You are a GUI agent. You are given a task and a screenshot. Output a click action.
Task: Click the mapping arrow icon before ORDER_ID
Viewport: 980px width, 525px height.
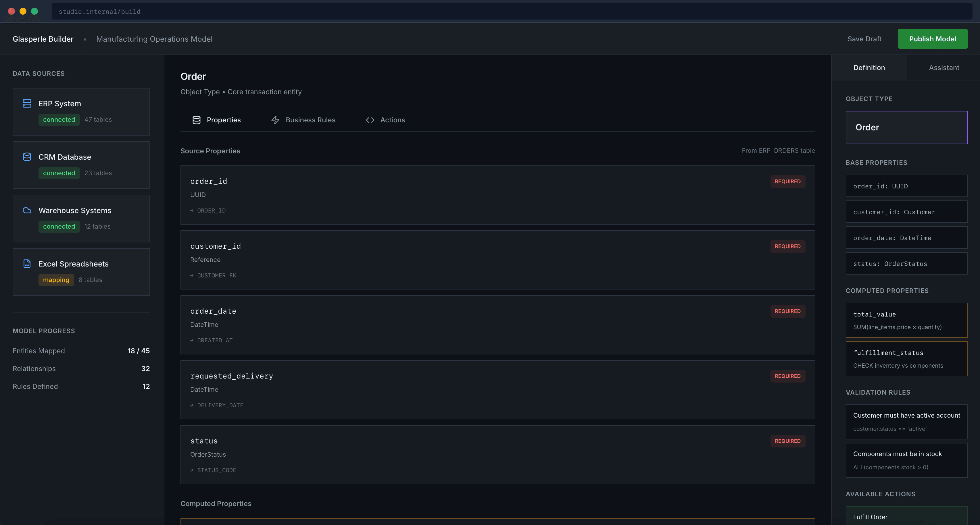[x=192, y=210]
